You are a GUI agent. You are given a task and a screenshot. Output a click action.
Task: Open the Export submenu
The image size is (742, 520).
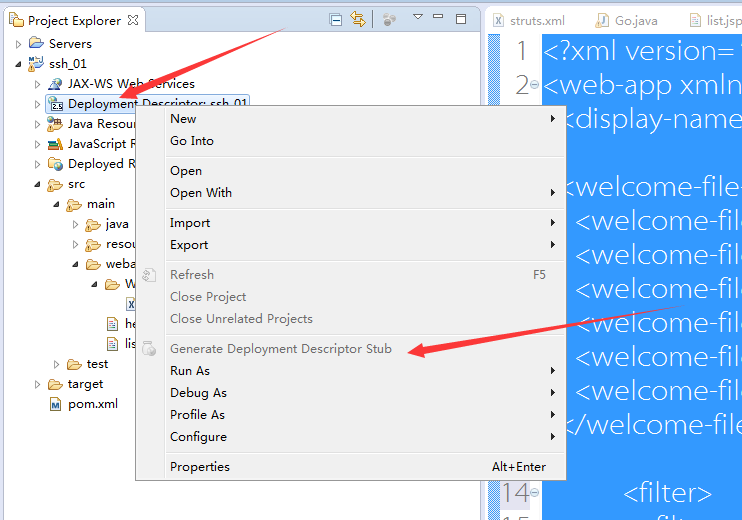point(365,245)
